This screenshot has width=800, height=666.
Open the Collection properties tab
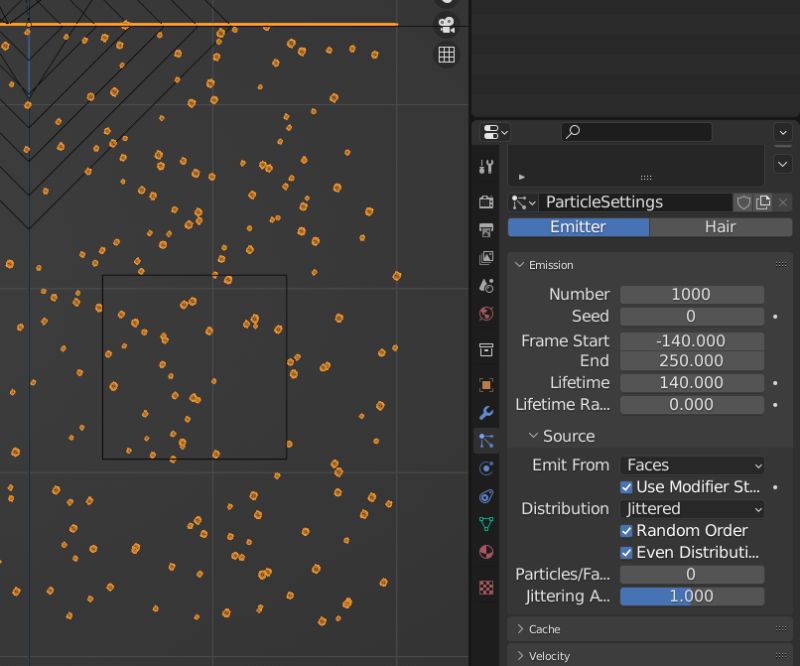tap(486, 350)
